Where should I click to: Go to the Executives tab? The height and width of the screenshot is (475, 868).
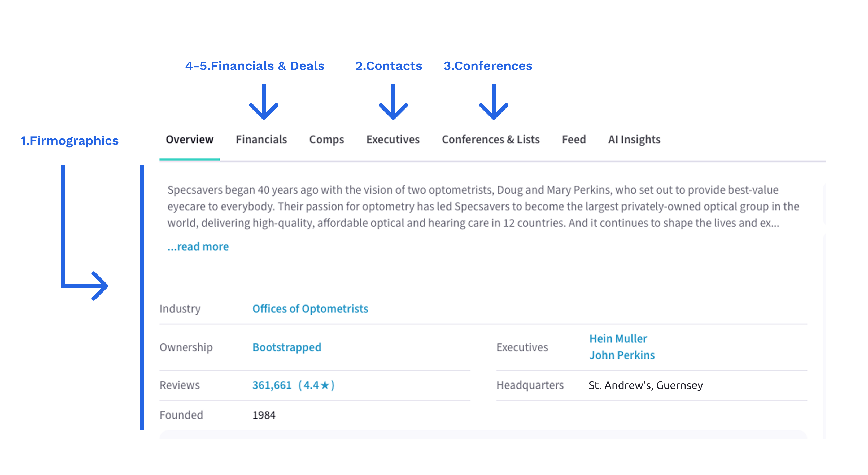coord(393,140)
